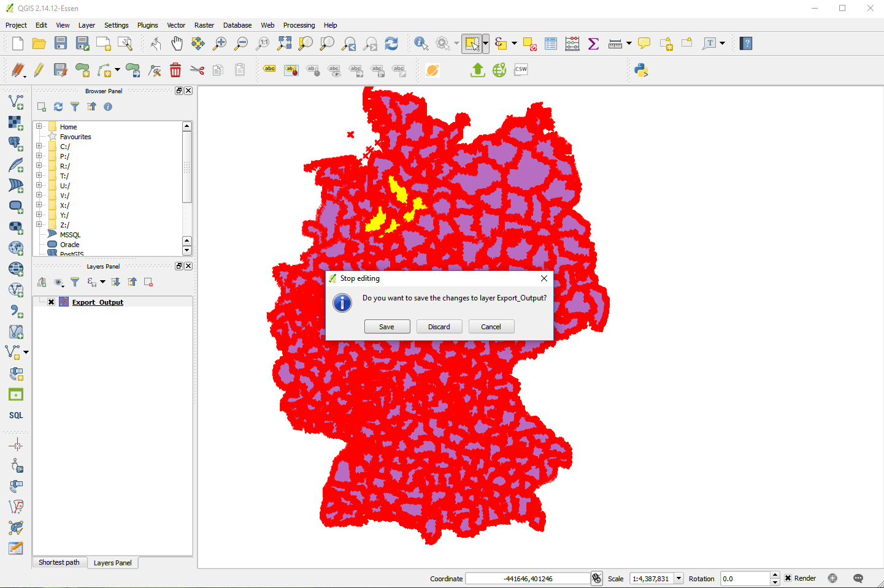Open the attribute table icon
Viewport: 884px width, 588px height.
(x=551, y=44)
